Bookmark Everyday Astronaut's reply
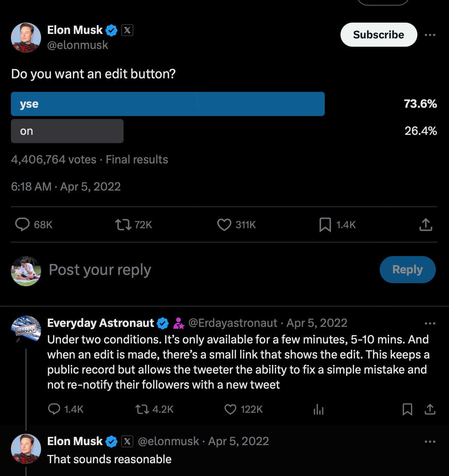The width and height of the screenshot is (449, 476). coord(407,409)
